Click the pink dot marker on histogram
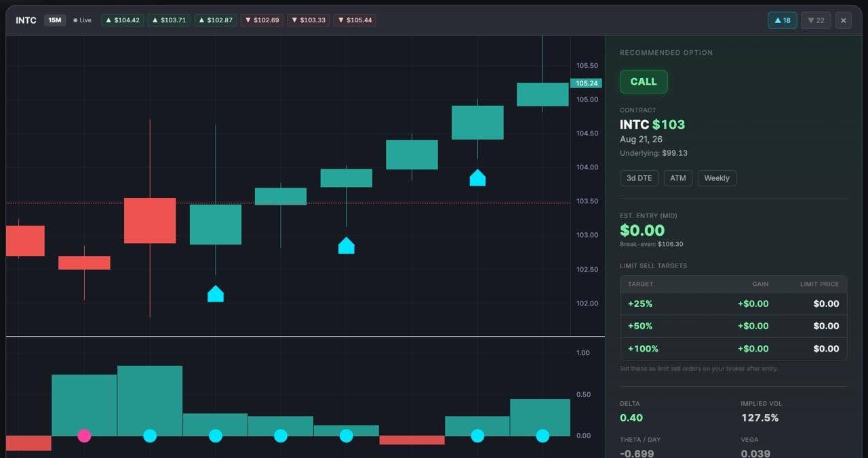Viewport: 868px width, 458px height. [x=84, y=436]
